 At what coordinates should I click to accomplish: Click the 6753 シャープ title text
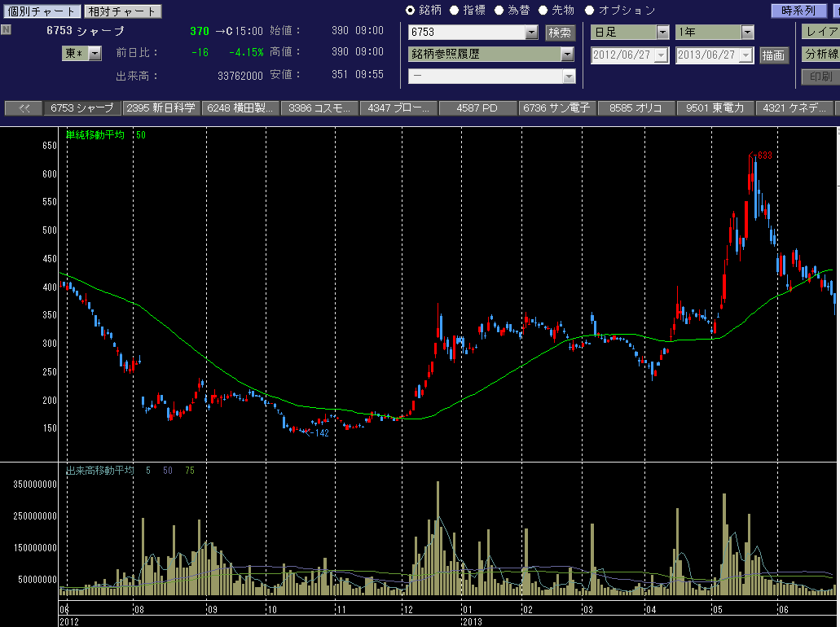86,31
